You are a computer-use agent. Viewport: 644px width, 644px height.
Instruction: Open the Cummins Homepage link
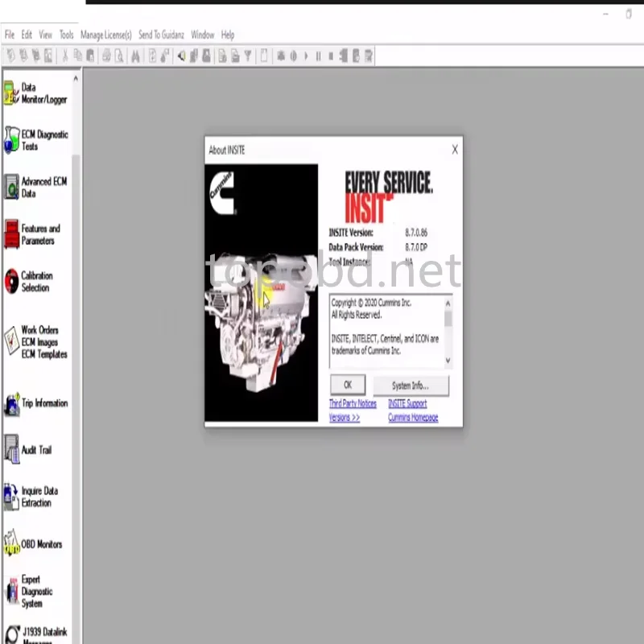(413, 417)
